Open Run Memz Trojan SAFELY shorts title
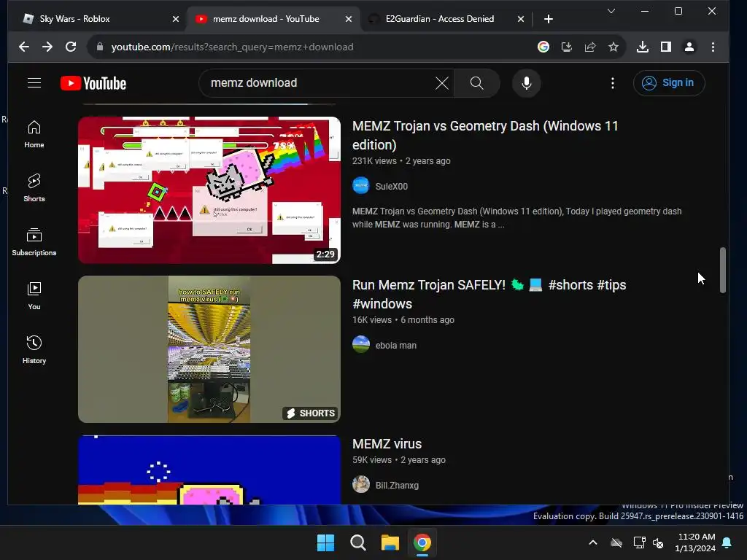 pyautogui.click(x=489, y=295)
